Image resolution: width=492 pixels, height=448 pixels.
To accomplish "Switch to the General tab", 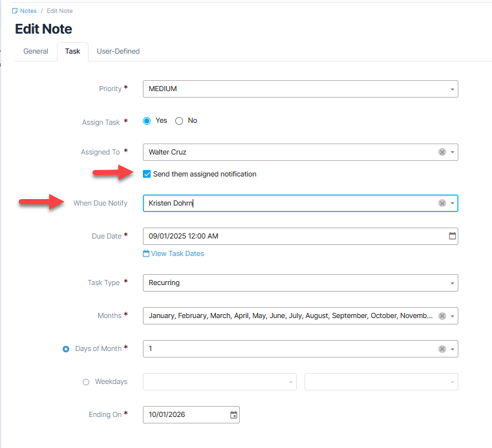I will point(36,51).
